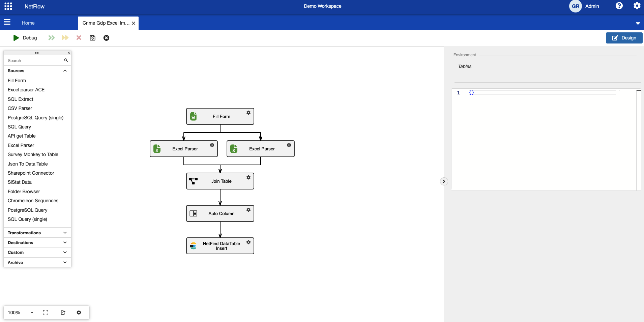The image size is (644, 322).
Task: Click the save workflow icon
Action: click(x=92, y=38)
